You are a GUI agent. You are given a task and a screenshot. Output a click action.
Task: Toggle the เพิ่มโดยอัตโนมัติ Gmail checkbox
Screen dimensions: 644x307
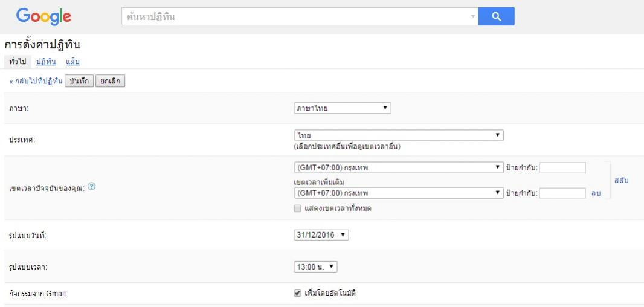click(x=297, y=294)
